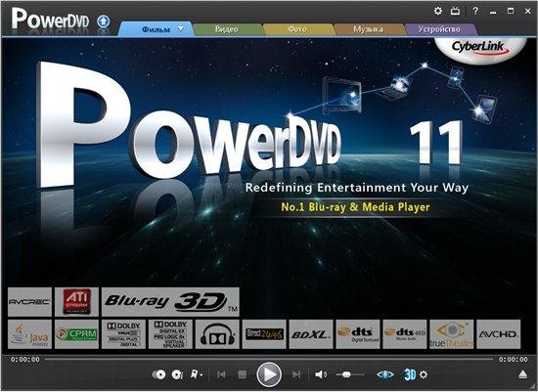The width and height of the screenshot is (538, 392).
Task: Click the playback seek bar
Action: (x=269, y=359)
